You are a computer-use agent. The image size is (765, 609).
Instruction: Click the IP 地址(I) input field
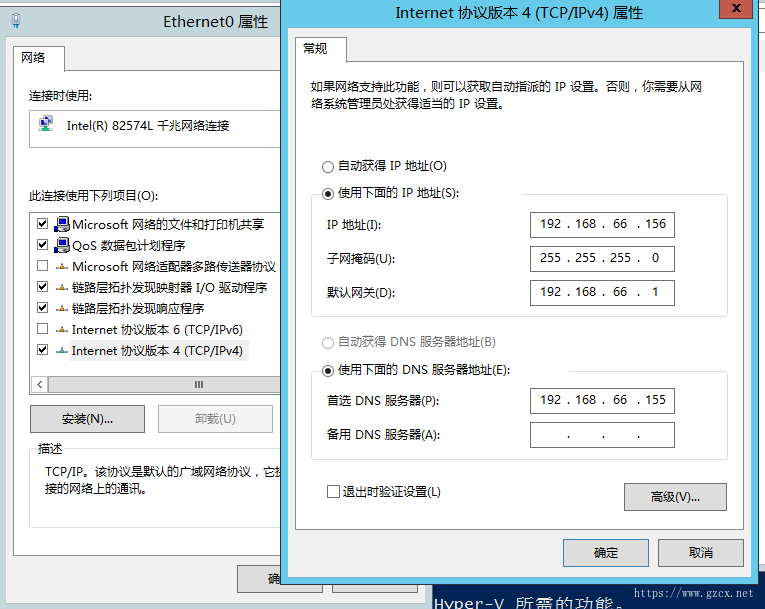(602, 224)
